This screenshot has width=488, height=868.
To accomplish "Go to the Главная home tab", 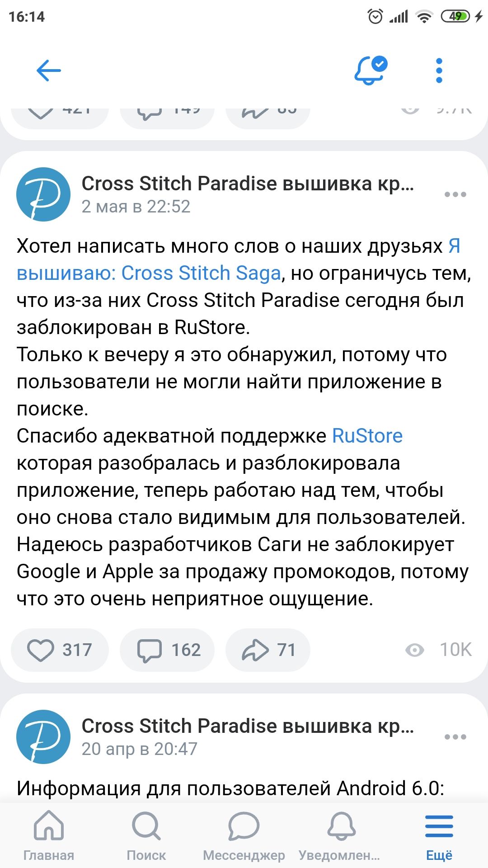I will (49, 835).
